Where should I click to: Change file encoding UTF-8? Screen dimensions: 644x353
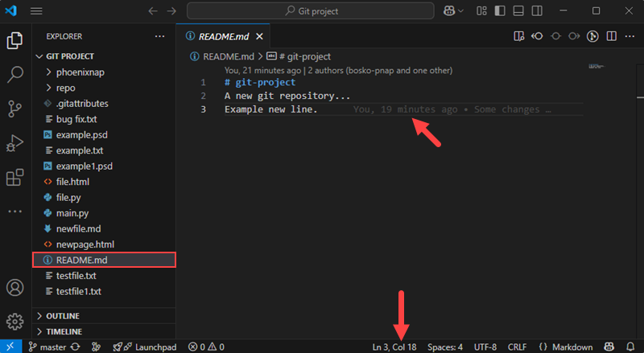485,347
